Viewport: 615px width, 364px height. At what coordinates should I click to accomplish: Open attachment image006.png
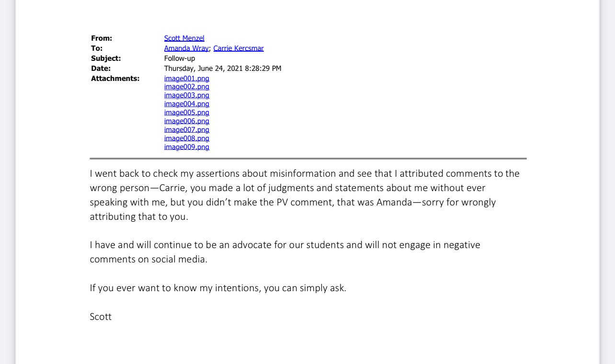click(186, 121)
